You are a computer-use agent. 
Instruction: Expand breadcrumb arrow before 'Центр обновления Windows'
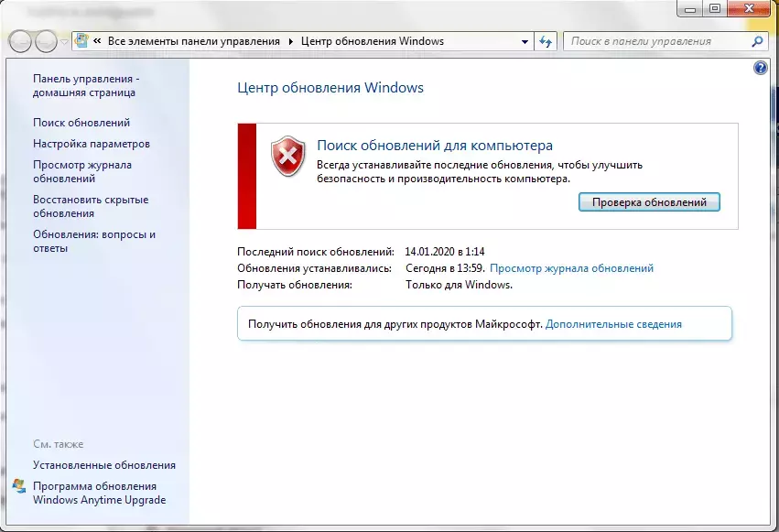(291, 41)
